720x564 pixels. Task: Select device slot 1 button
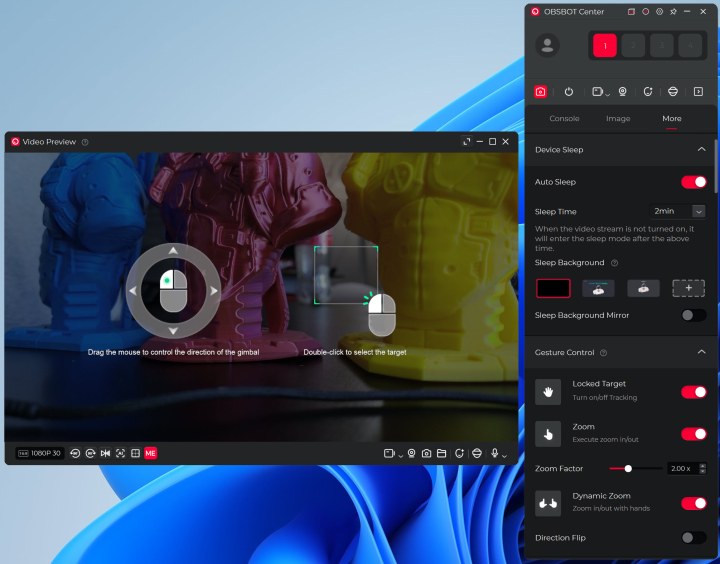coord(604,45)
